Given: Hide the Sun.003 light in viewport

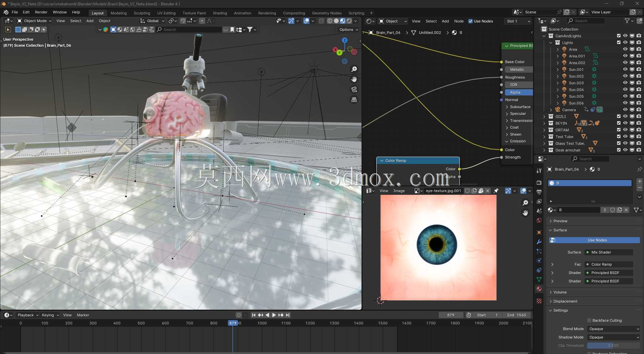Looking at the screenshot, I should pyautogui.click(x=625, y=83).
